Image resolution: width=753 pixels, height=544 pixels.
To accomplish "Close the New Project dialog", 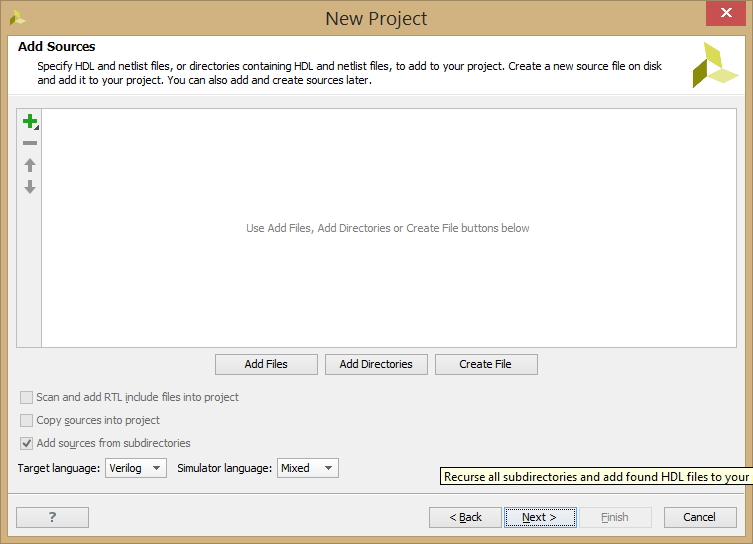I will coord(726,13).
